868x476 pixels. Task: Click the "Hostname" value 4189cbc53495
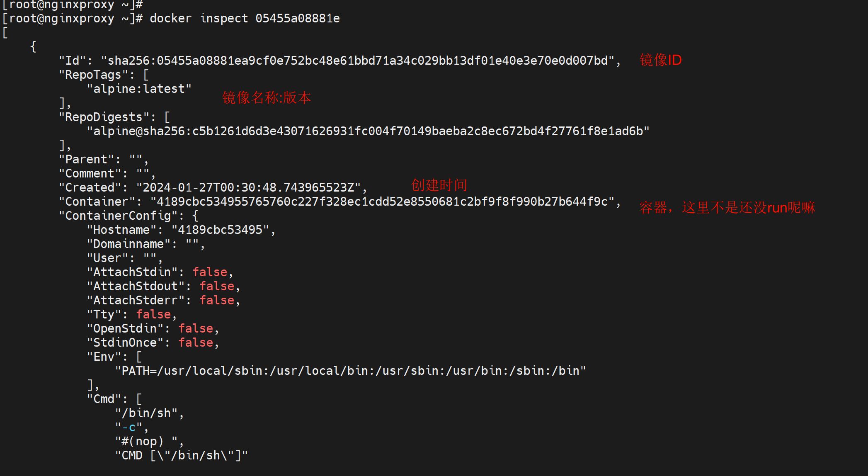[x=220, y=230]
